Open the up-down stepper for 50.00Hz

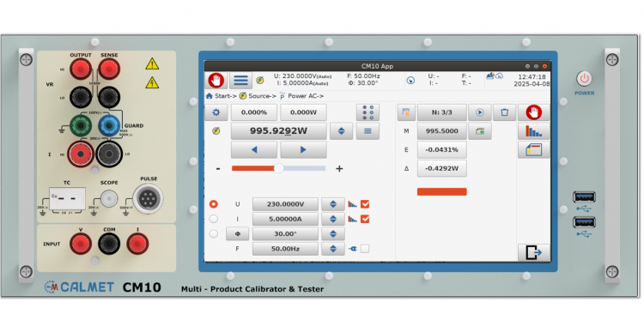[333, 249]
